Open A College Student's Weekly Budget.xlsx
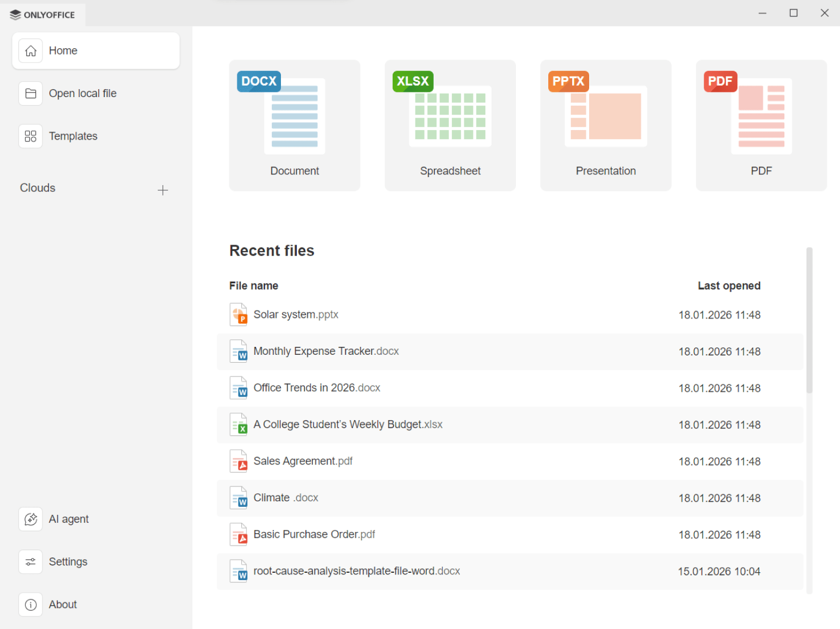 (x=347, y=425)
